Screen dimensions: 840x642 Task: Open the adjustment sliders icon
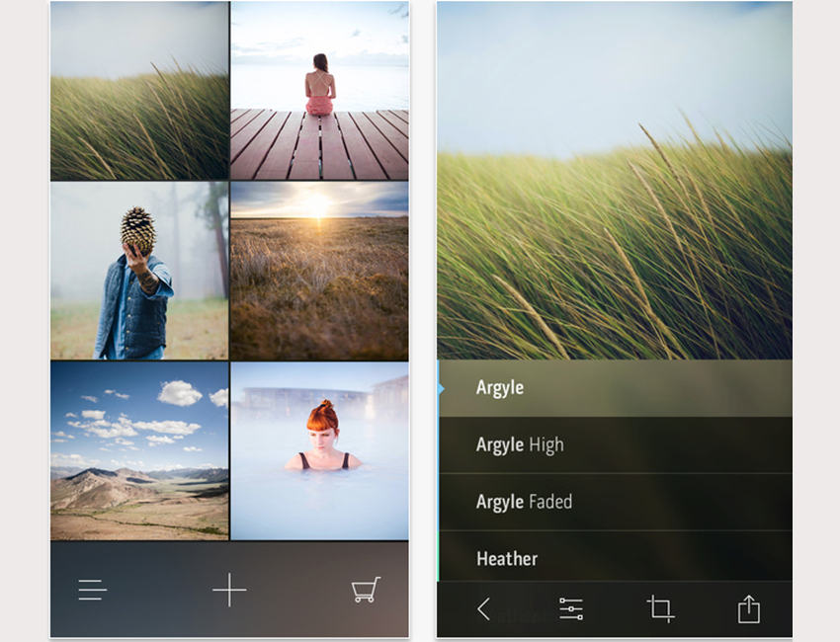(571, 608)
